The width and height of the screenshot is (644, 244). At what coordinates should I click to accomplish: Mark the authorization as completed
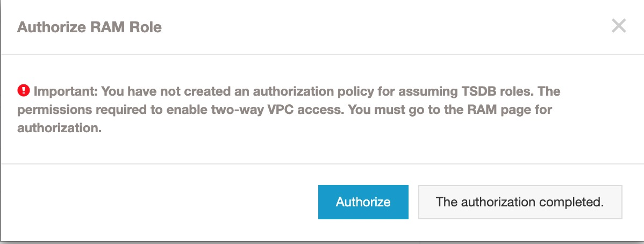pos(520,202)
